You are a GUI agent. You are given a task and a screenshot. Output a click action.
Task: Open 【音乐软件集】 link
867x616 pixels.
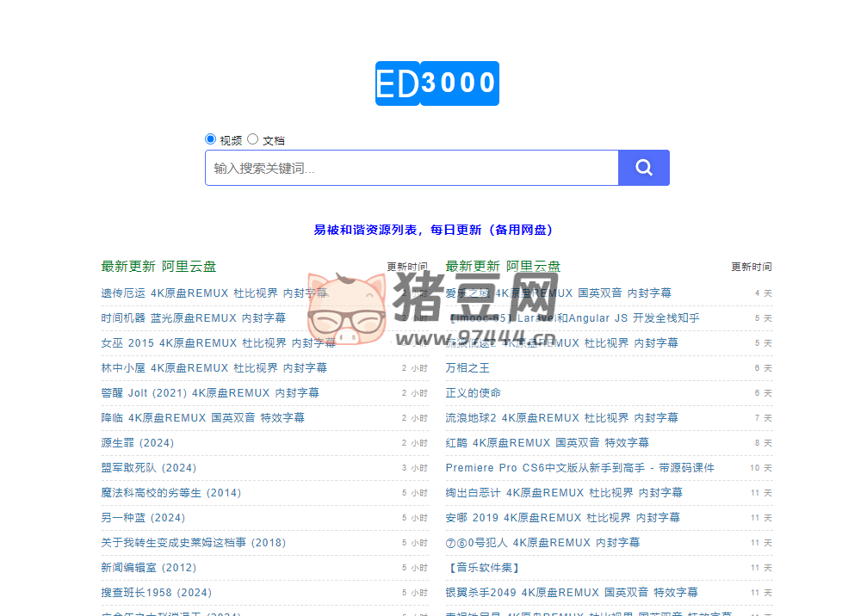pos(483,567)
